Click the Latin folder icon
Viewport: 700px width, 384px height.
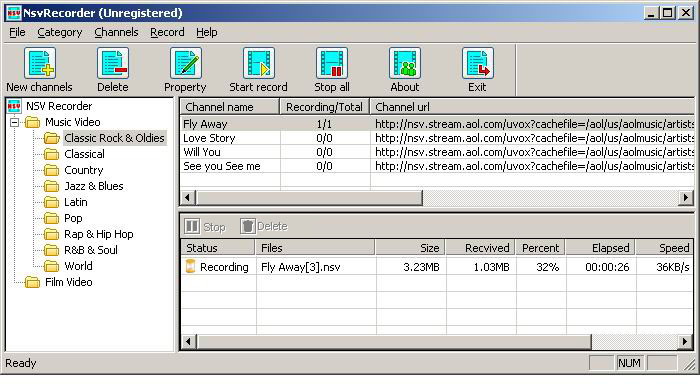[x=51, y=202]
